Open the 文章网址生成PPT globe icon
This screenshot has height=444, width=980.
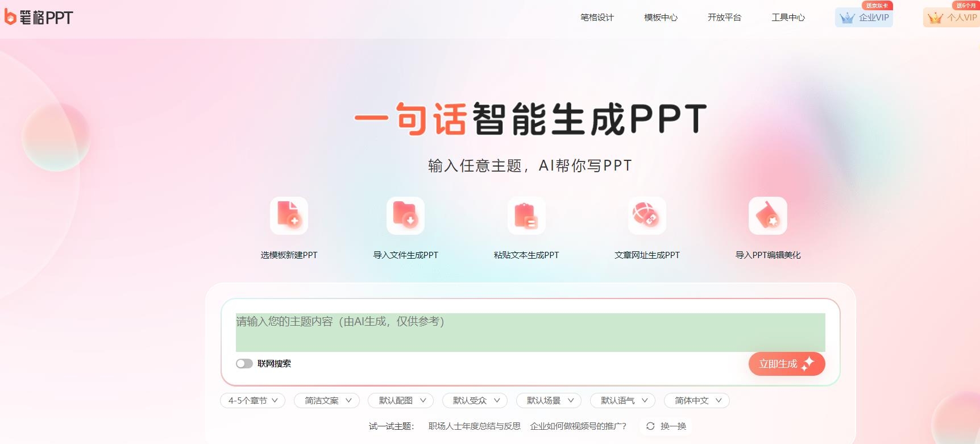coord(647,215)
